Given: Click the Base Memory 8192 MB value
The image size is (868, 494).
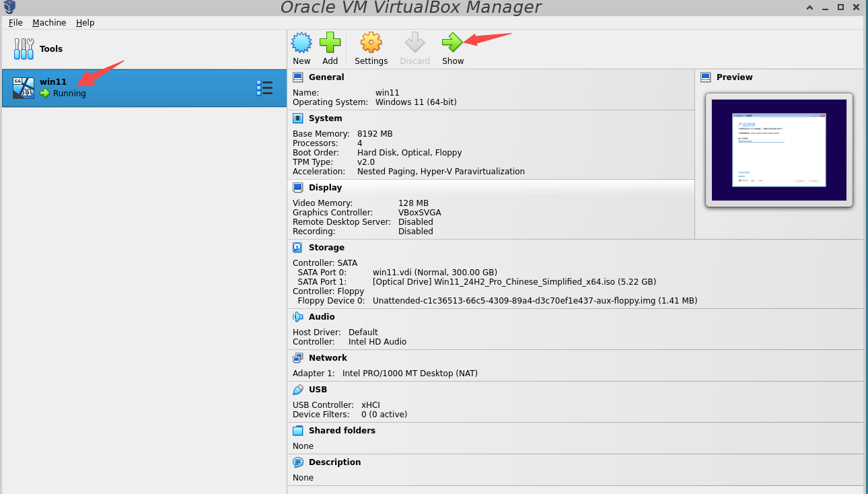Looking at the screenshot, I should (x=375, y=134).
